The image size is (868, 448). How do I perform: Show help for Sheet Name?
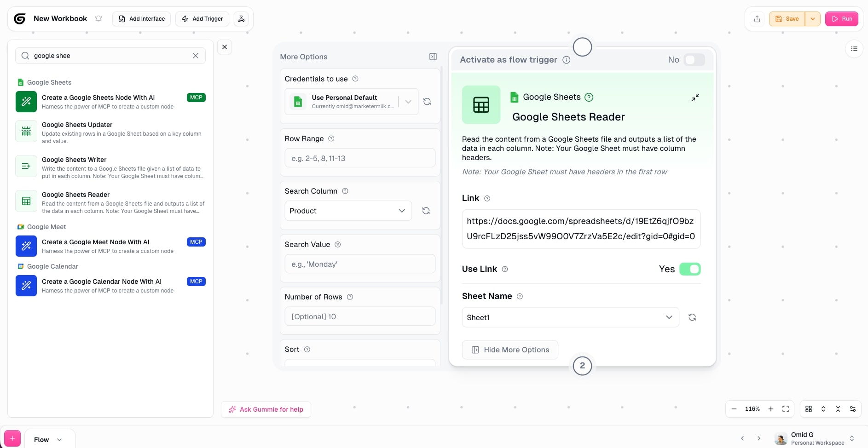pyautogui.click(x=520, y=296)
